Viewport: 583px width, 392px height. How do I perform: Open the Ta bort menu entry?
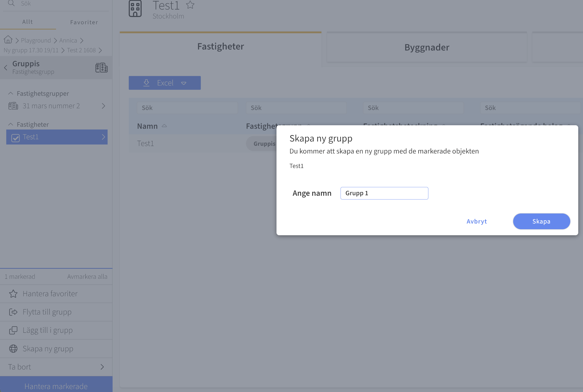coord(56,367)
